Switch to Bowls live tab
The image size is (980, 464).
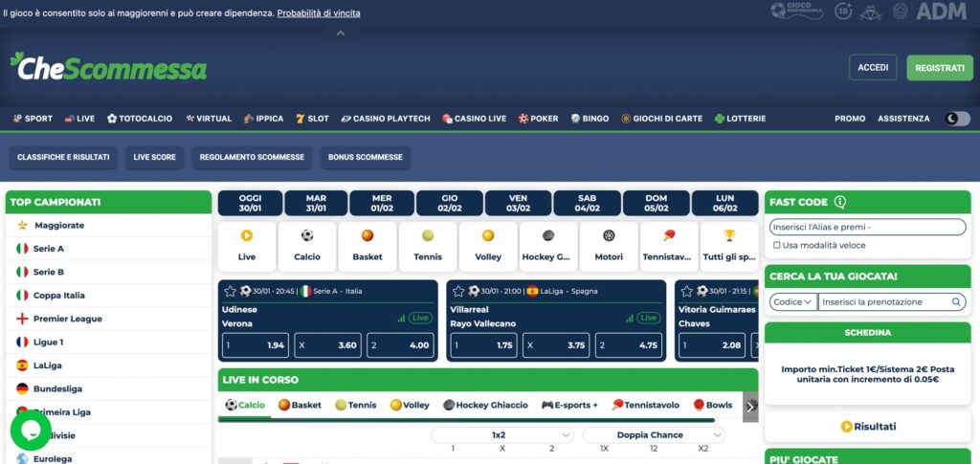713,406
